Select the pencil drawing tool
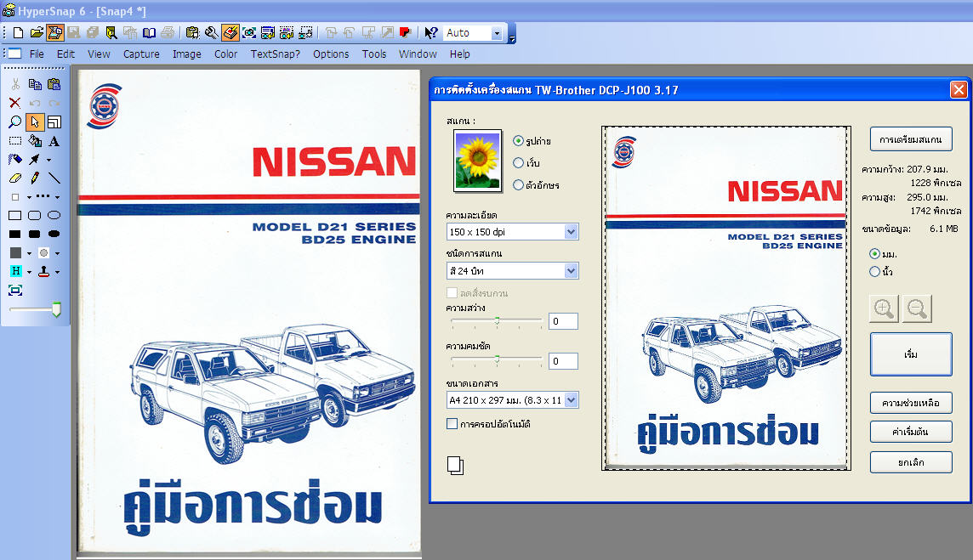This screenshot has height=560, width=973. [35, 178]
